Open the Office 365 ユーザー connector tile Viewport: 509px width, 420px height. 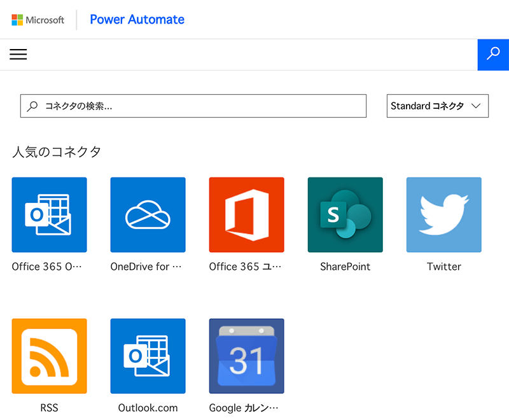click(x=247, y=214)
